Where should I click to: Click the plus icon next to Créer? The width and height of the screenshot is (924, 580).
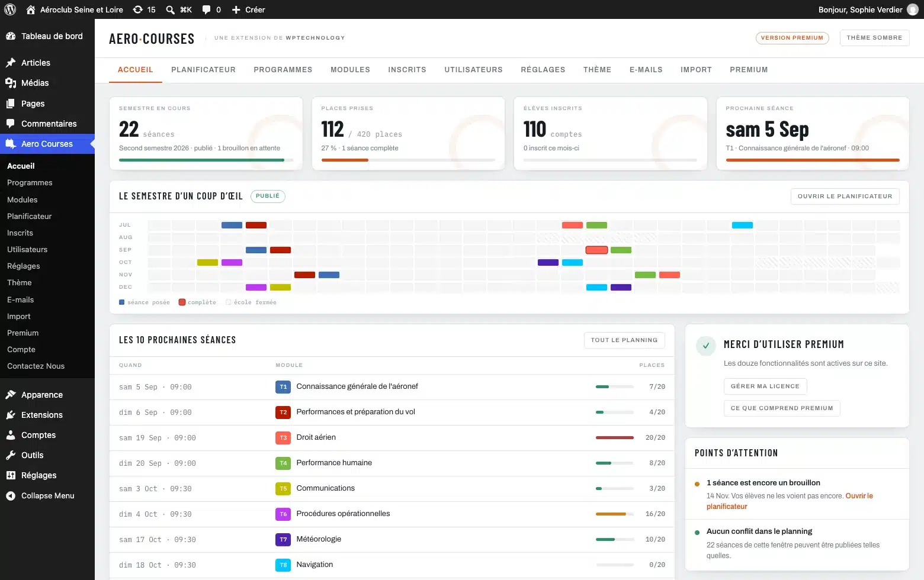236,9
